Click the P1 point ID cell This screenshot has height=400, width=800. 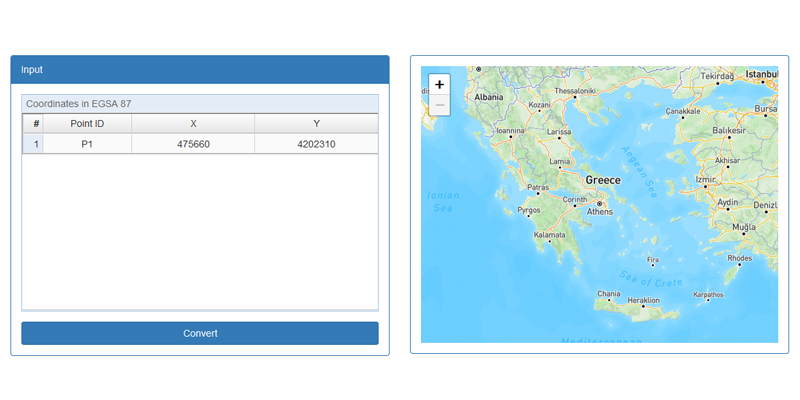(x=87, y=144)
